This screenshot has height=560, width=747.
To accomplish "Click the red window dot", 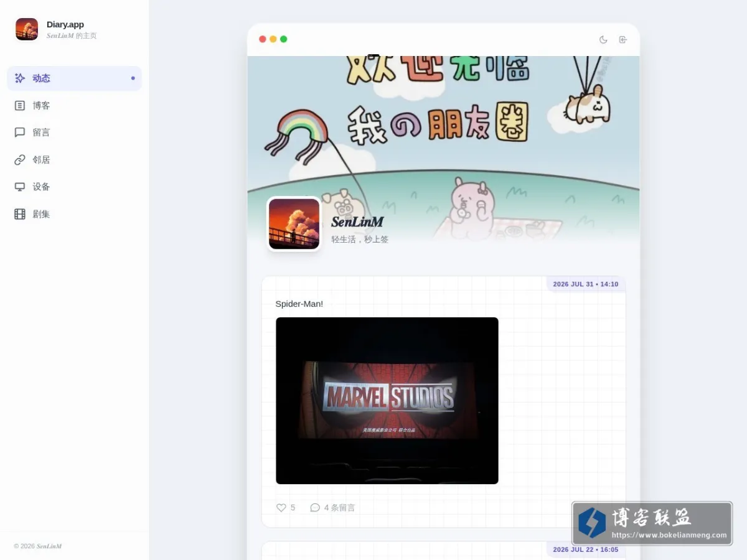I will click(263, 39).
